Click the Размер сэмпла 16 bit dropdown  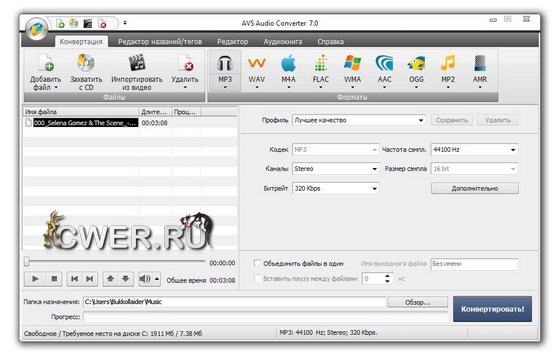tap(474, 169)
